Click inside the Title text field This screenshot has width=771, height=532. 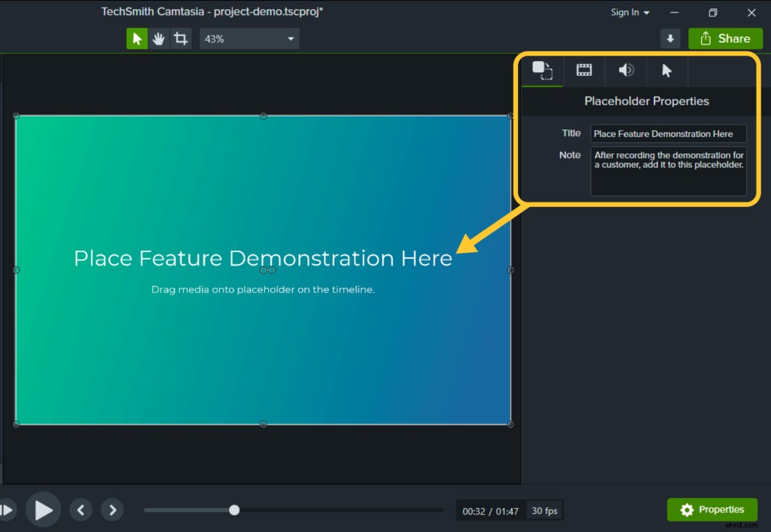click(668, 133)
